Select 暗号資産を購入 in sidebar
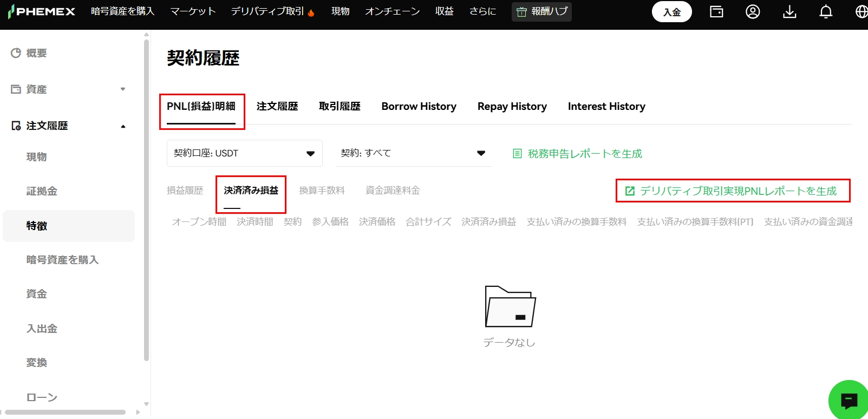Viewport: 868px width, 419px height. click(x=62, y=260)
